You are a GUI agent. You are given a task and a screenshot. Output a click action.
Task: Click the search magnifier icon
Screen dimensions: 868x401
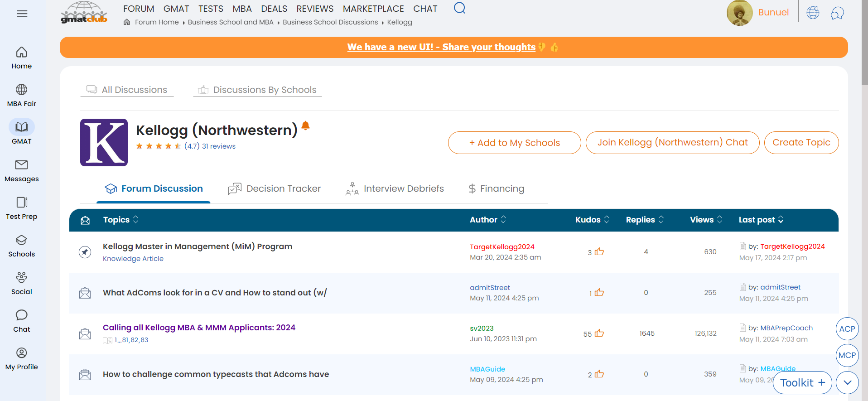point(459,8)
